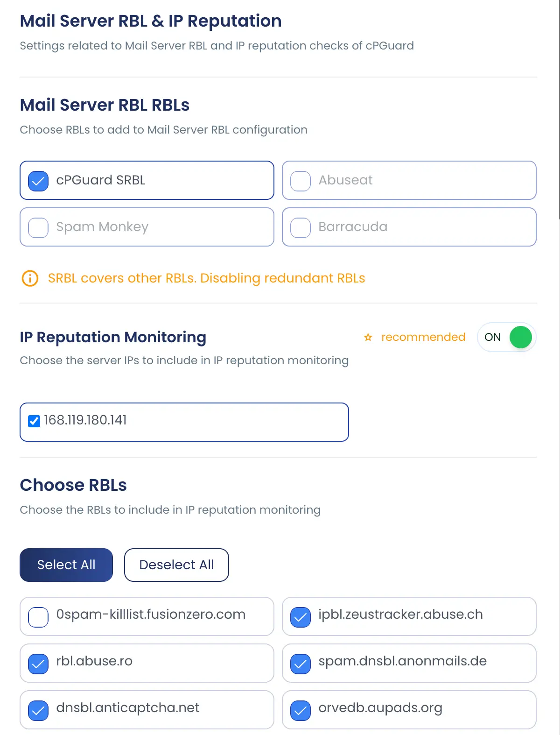Image resolution: width=560 pixels, height=735 pixels.
Task: Tick the Barracuda RBL checkbox
Action: (301, 227)
